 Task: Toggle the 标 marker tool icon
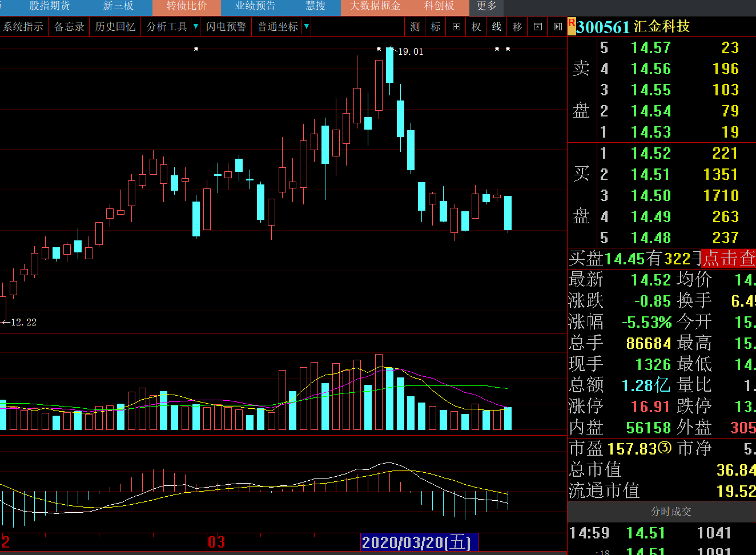tap(436, 27)
